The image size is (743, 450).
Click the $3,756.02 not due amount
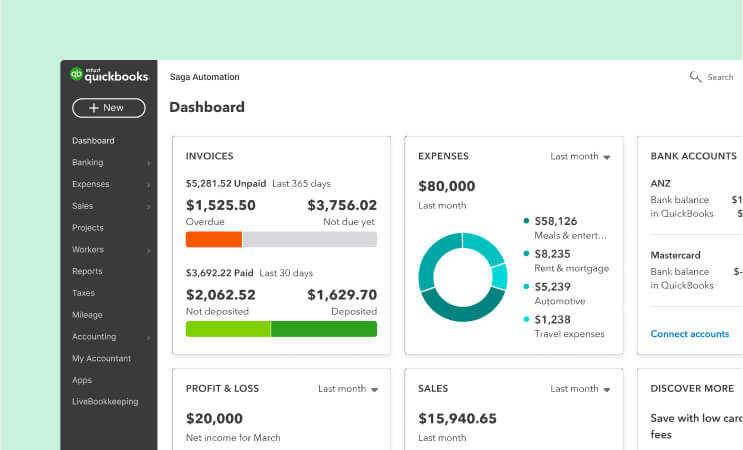point(342,205)
